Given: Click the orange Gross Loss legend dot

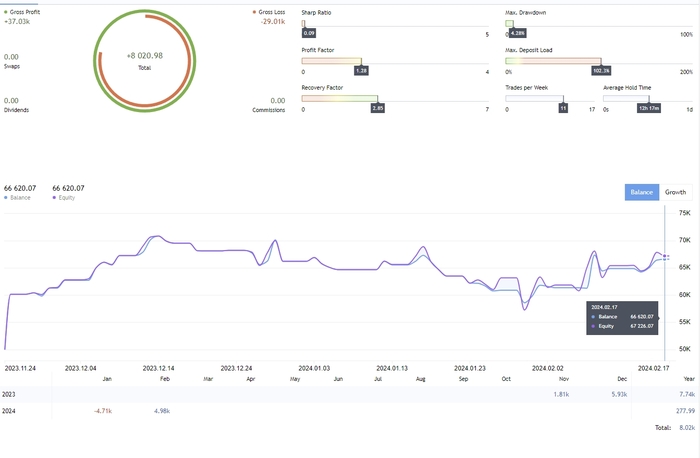Looking at the screenshot, I should tap(254, 12).
